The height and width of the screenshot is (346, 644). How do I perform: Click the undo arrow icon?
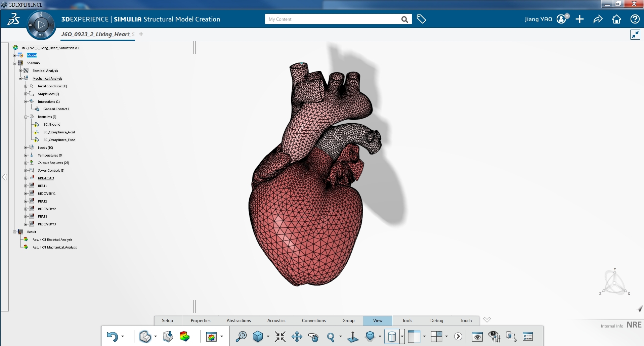pos(112,336)
